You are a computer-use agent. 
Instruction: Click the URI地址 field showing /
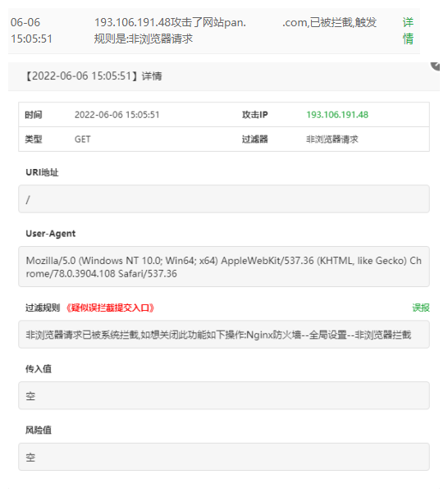[224, 199]
